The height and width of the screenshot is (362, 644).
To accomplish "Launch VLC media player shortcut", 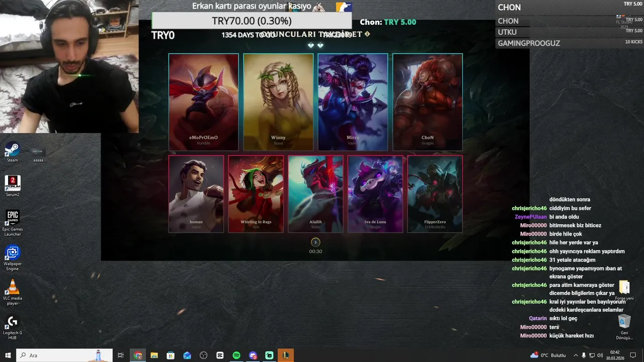I will pyautogui.click(x=12, y=292).
